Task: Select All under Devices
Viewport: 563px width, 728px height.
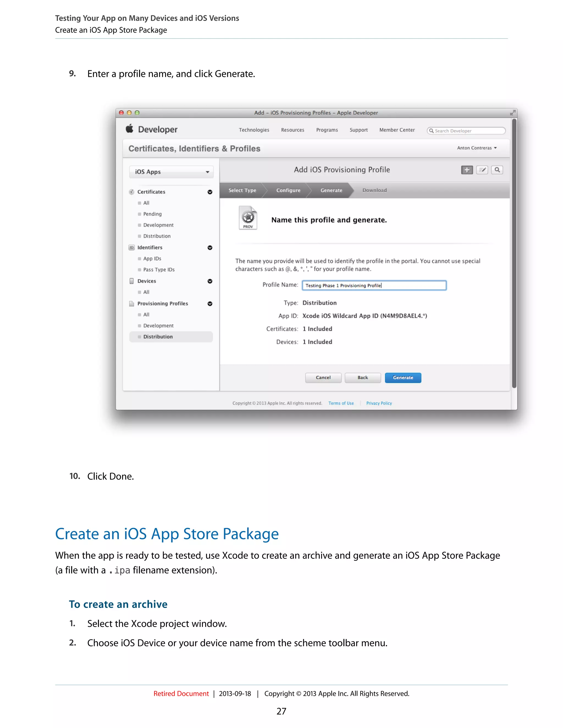Action: click(146, 292)
